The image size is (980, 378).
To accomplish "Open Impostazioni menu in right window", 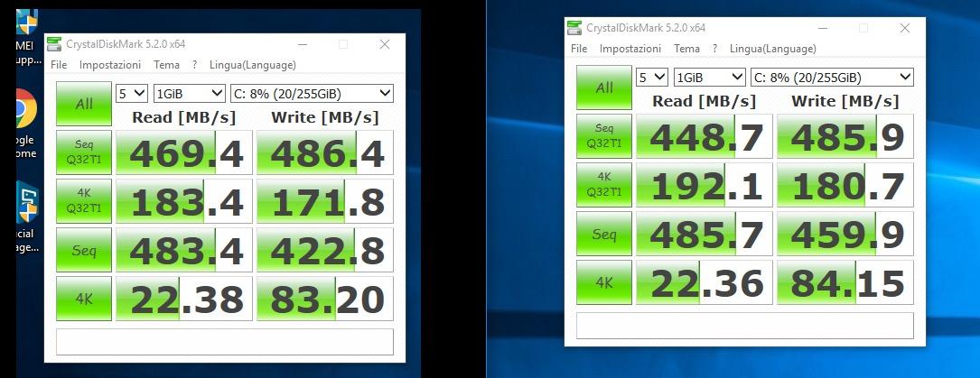I will point(630,49).
